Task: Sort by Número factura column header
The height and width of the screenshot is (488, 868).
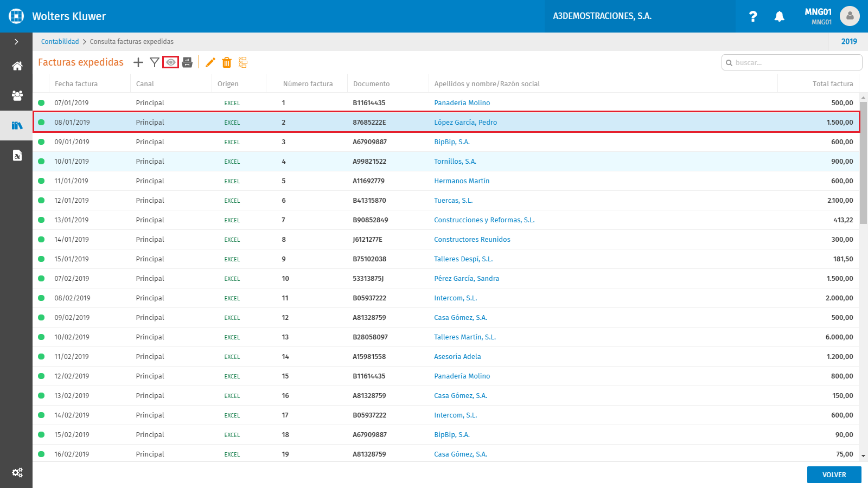Action: pos(308,84)
